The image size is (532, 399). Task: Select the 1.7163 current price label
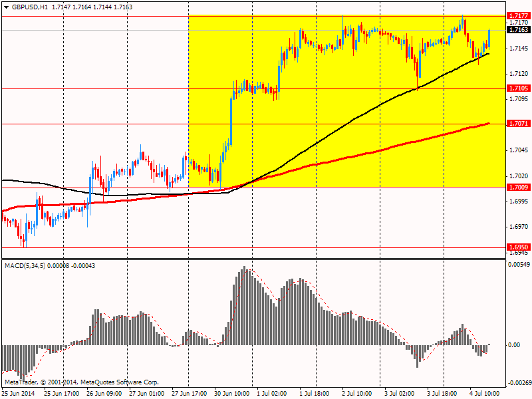[x=519, y=30]
